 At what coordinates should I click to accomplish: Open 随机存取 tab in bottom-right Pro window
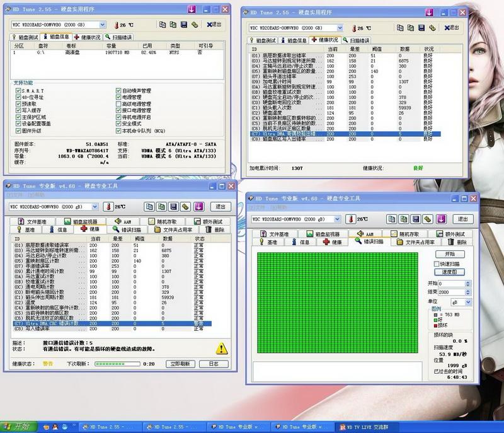406,234
